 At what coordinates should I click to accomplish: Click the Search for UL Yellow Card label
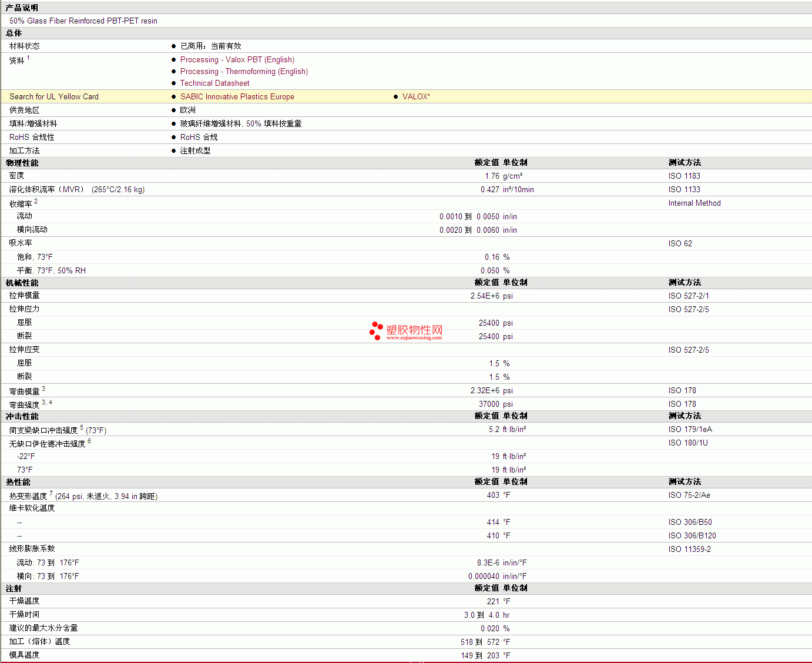click(54, 97)
